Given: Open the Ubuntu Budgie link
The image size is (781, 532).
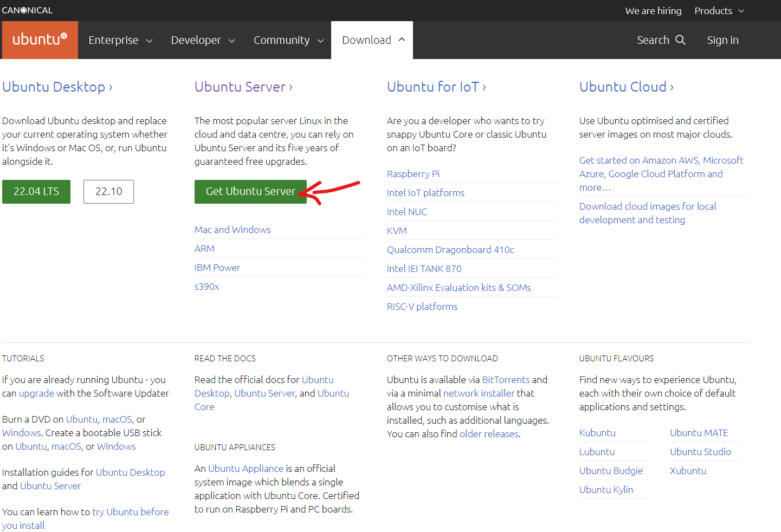Looking at the screenshot, I should (611, 471).
